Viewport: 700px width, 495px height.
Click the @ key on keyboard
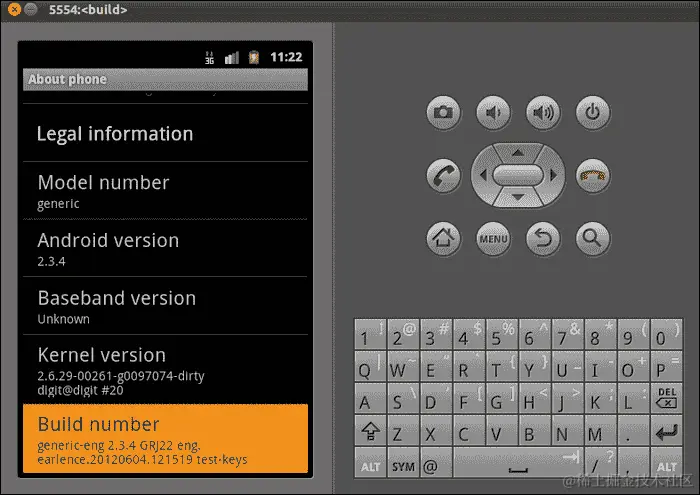coord(436,464)
